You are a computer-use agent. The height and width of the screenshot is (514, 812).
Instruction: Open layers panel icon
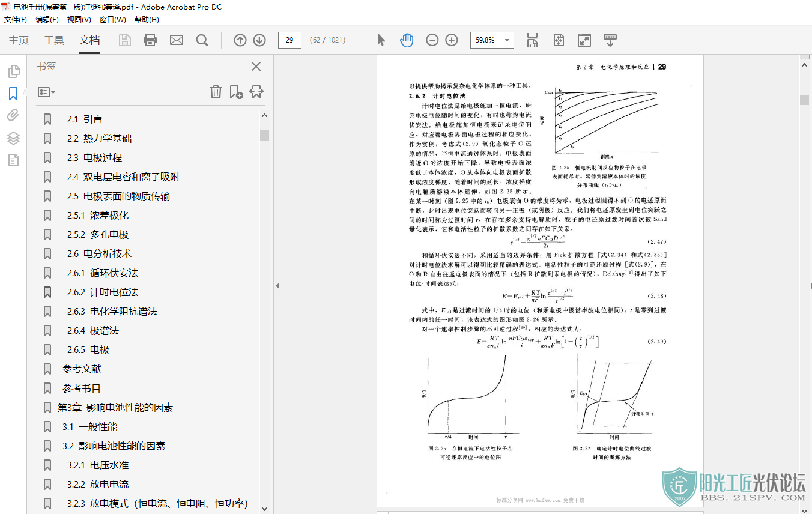13,138
